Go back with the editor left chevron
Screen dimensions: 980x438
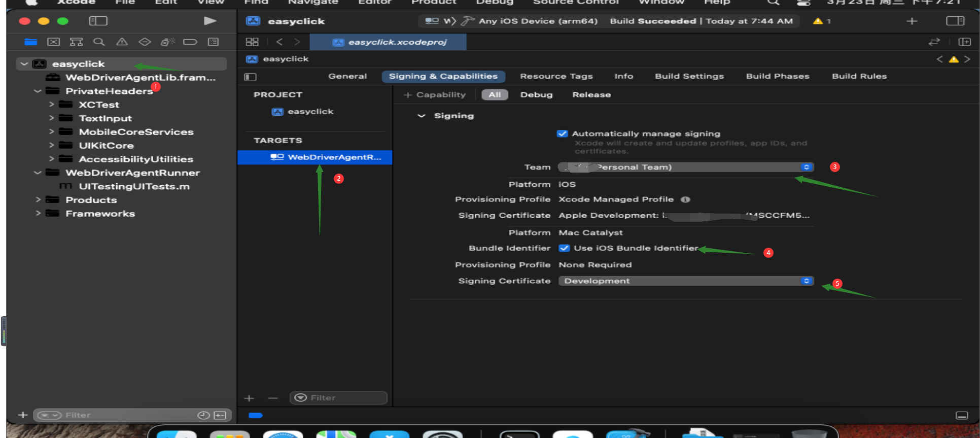pyautogui.click(x=279, y=42)
